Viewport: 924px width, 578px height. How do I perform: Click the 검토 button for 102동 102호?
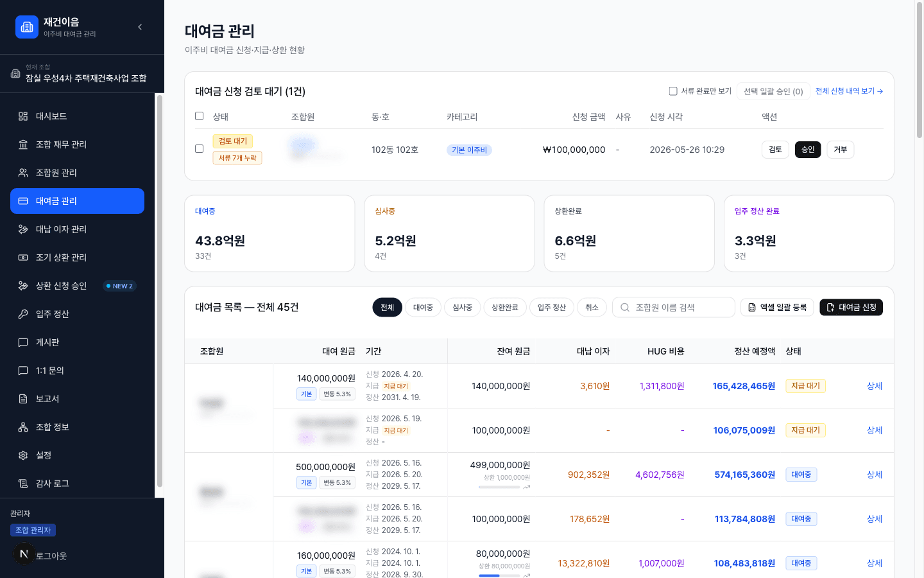775,150
